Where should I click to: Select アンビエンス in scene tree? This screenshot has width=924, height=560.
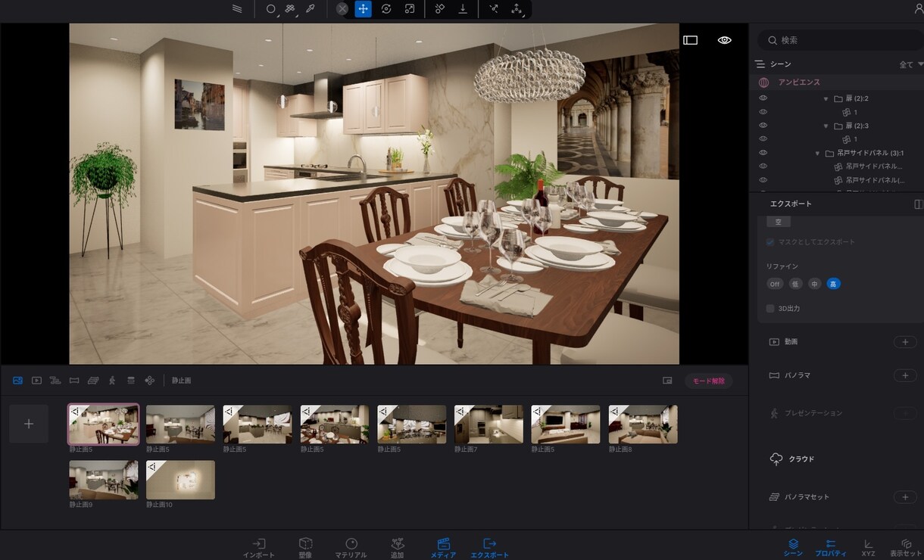click(x=799, y=82)
